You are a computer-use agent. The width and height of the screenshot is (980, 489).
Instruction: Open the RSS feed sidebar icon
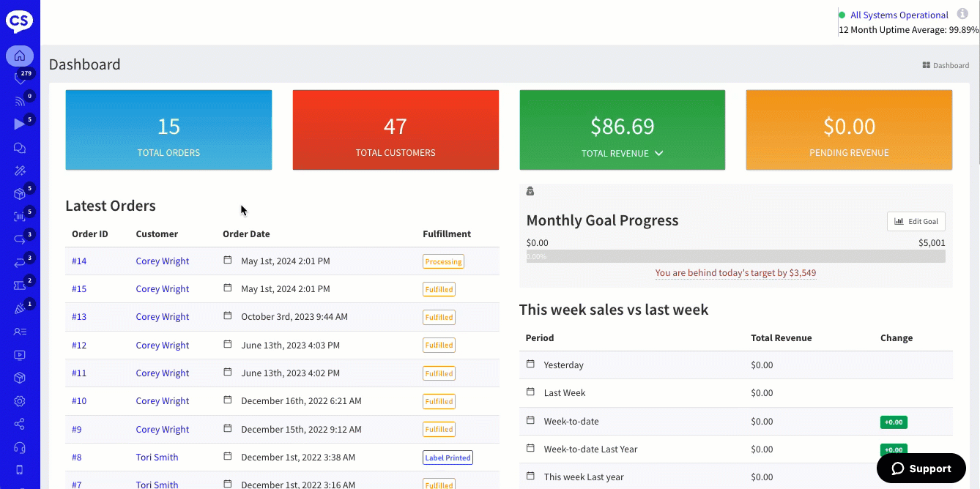[x=20, y=102]
